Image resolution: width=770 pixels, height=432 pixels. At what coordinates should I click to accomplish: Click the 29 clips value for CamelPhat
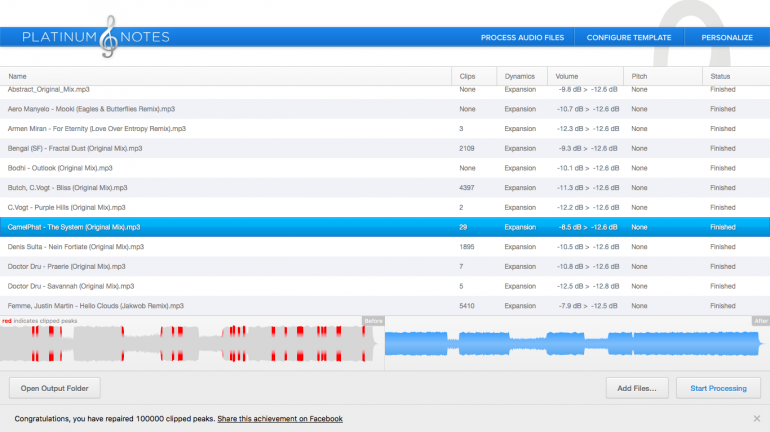click(463, 227)
